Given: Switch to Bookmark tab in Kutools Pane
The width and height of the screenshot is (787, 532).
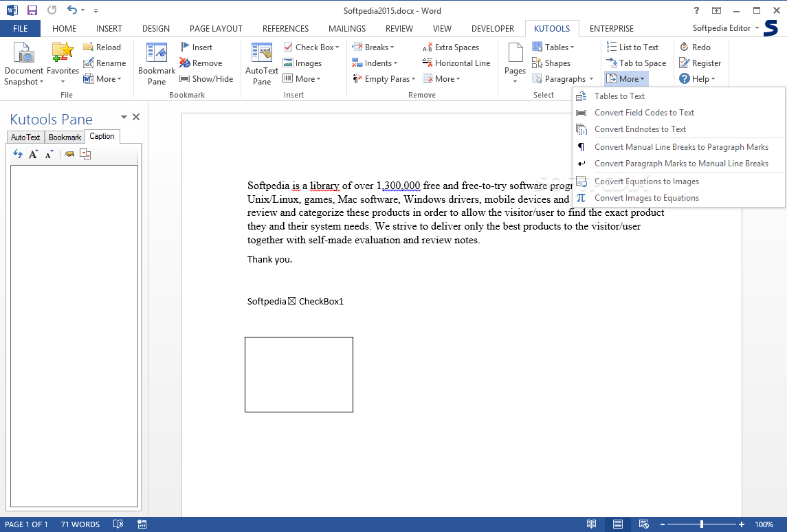Looking at the screenshot, I should (x=65, y=137).
